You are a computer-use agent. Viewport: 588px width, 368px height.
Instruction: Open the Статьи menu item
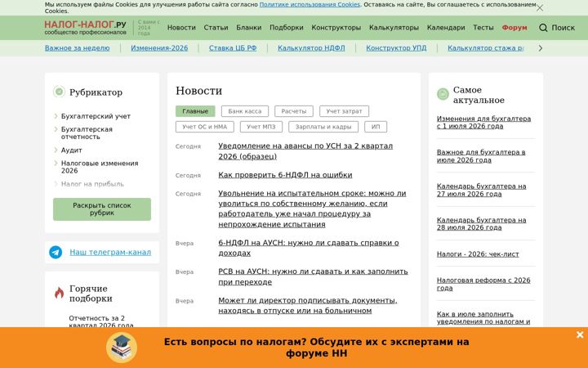216,28
